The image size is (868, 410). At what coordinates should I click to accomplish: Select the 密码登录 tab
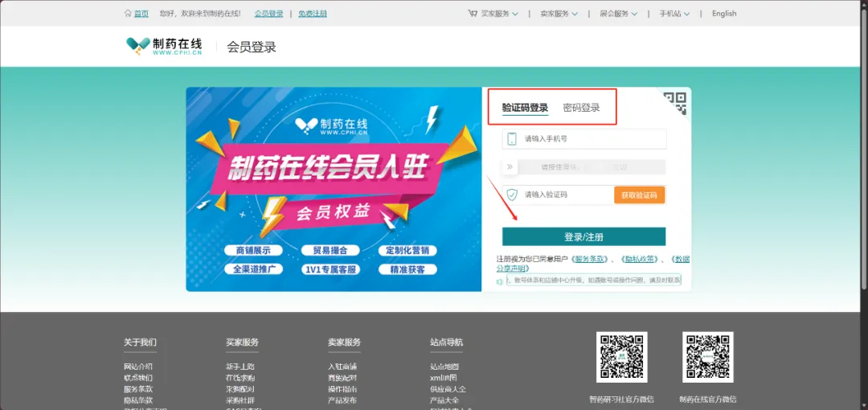[581, 108]
